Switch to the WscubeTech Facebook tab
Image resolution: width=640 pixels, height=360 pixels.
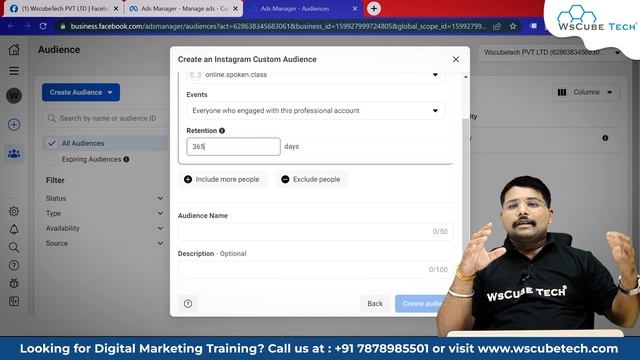(x=63, y=9)
